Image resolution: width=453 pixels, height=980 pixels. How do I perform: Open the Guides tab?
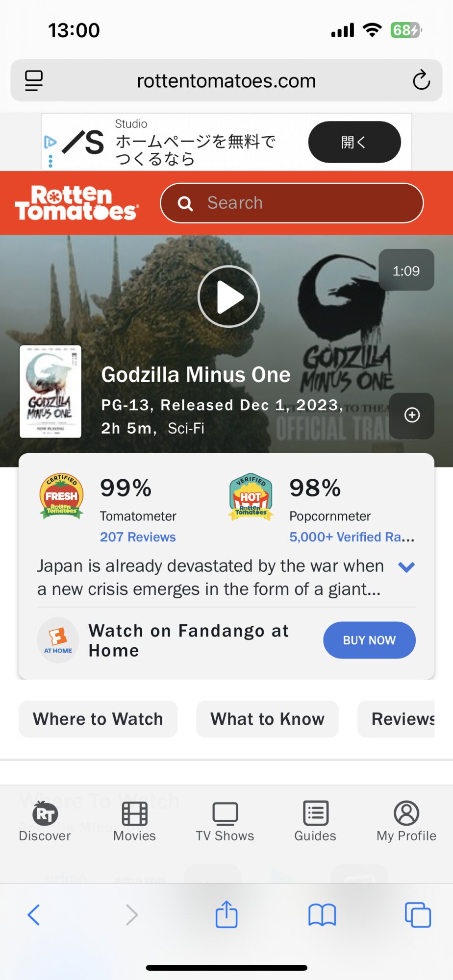[315, 821]
